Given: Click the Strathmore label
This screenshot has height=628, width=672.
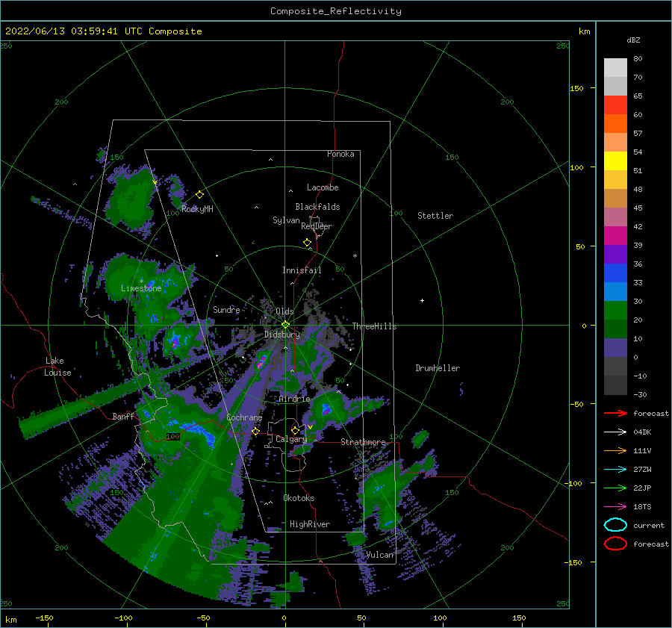Looking at the screenshot, I should (363, 441).
